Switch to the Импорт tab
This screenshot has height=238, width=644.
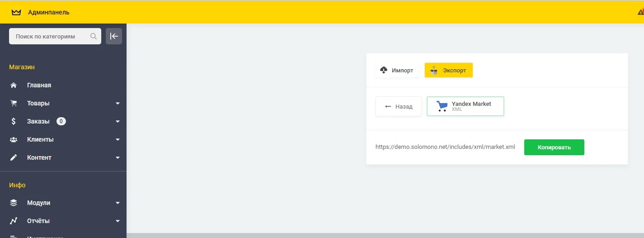(397, 70)
